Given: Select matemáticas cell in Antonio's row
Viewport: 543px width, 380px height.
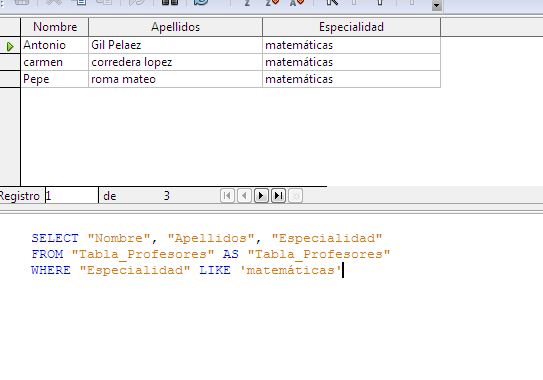Looking at the screenshot, I should [x=351, y=45].
